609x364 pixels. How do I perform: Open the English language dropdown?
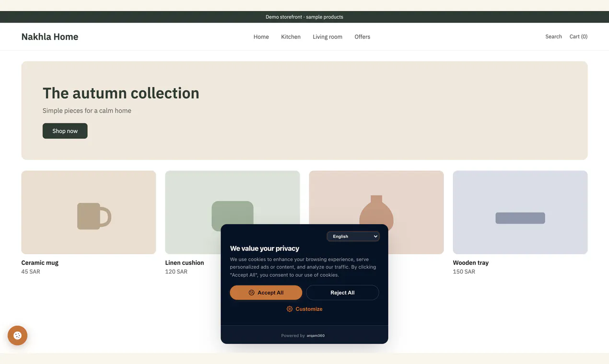point(353,236)
